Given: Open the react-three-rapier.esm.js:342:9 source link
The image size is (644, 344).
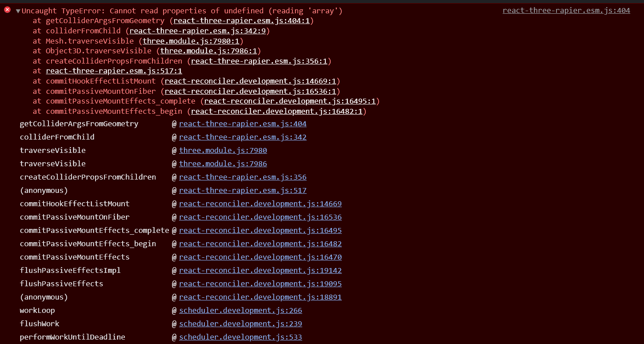Looking at the screenshot, I should point(199,31).
